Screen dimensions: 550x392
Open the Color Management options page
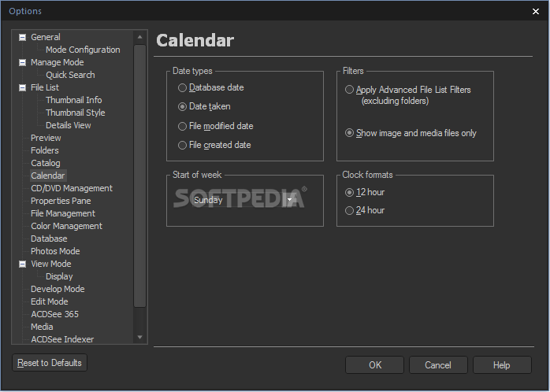coord(66,226)
